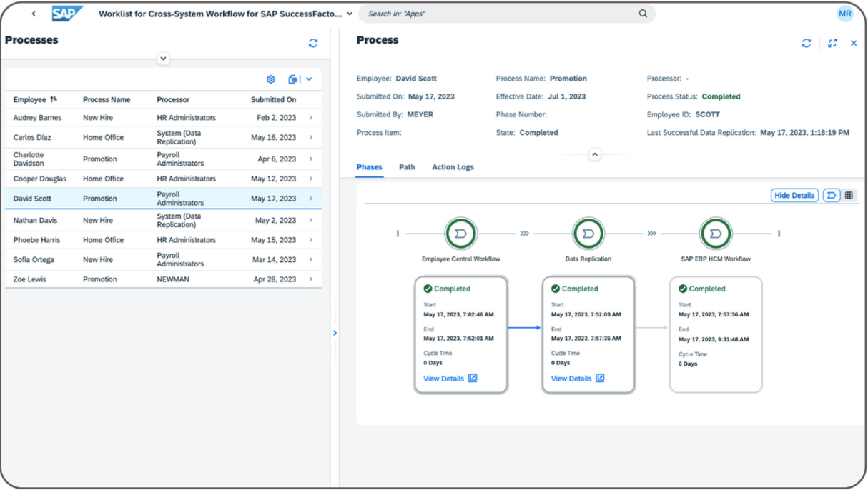Click the Hide Details button

[x=794, y=194]
